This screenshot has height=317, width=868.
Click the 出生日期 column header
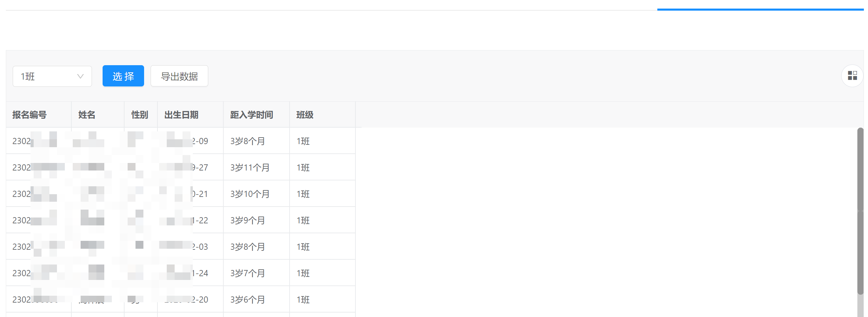(x=181, y=115)
